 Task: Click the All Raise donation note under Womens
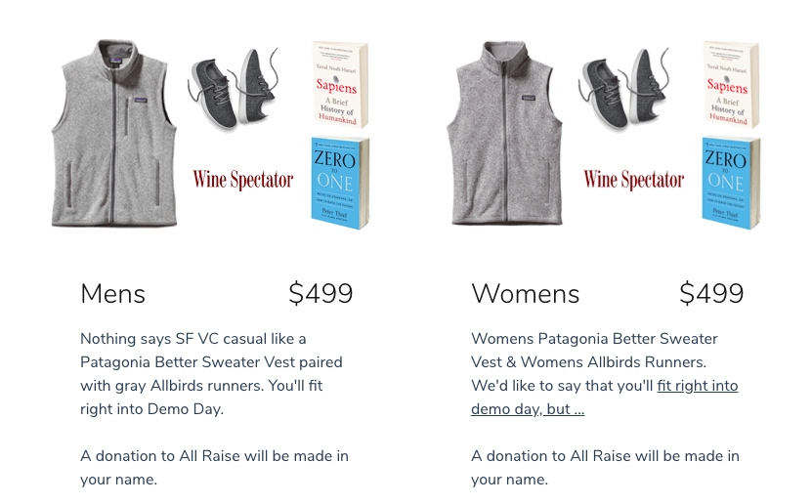tap(605, 467)
